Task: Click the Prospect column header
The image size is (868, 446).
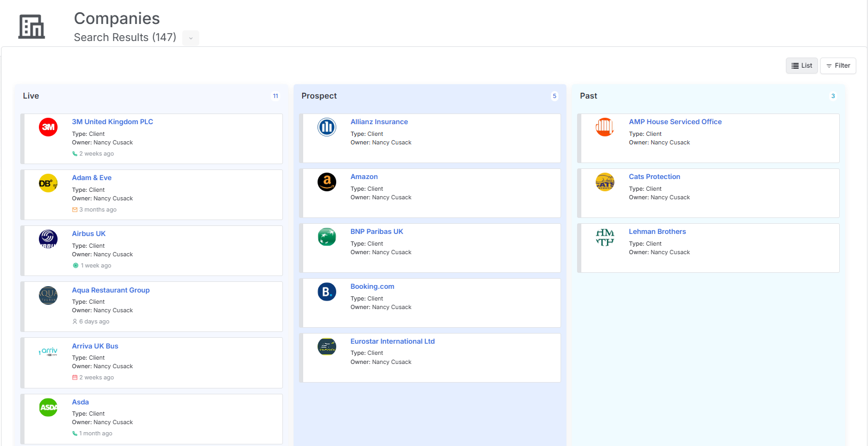Action: (319, 96)
